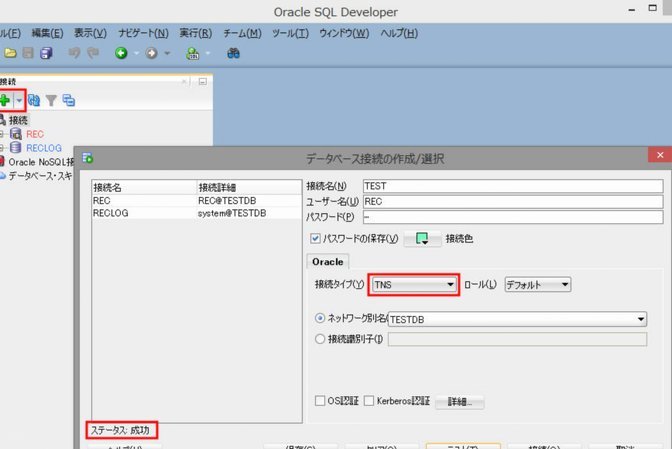672x449 pixels.
Task: Open the ツール(T) menu
Action: pyautogui.click(x=290, y=33)
